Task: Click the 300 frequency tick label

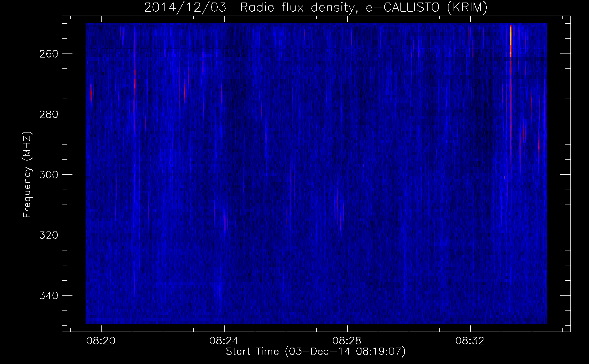Action: (x=48, y=175)
